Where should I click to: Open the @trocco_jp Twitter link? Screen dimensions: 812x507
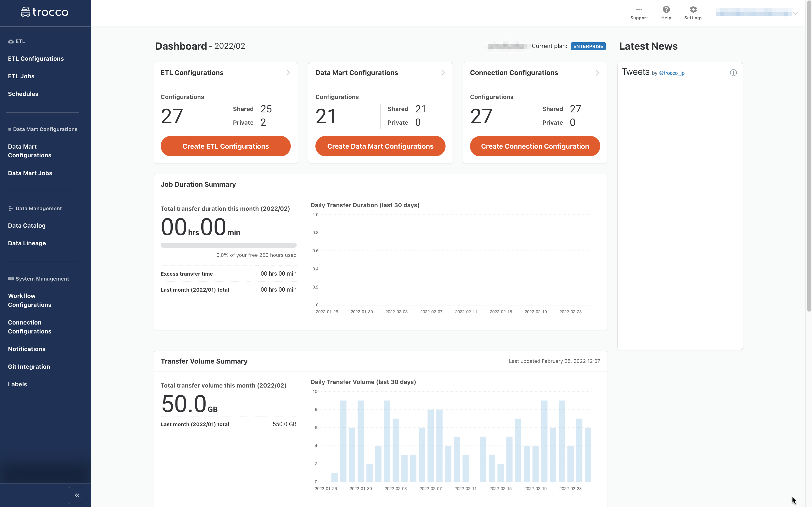coord(672,73)
